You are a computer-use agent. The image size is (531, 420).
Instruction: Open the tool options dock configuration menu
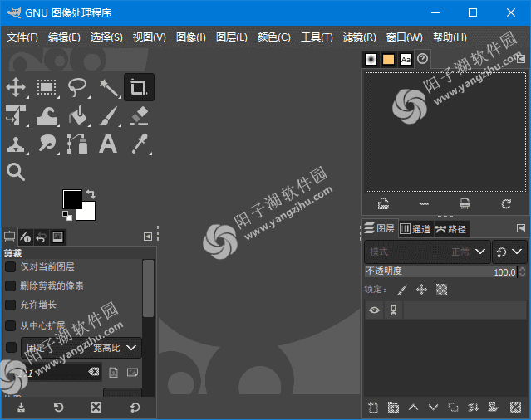point(148,237)
